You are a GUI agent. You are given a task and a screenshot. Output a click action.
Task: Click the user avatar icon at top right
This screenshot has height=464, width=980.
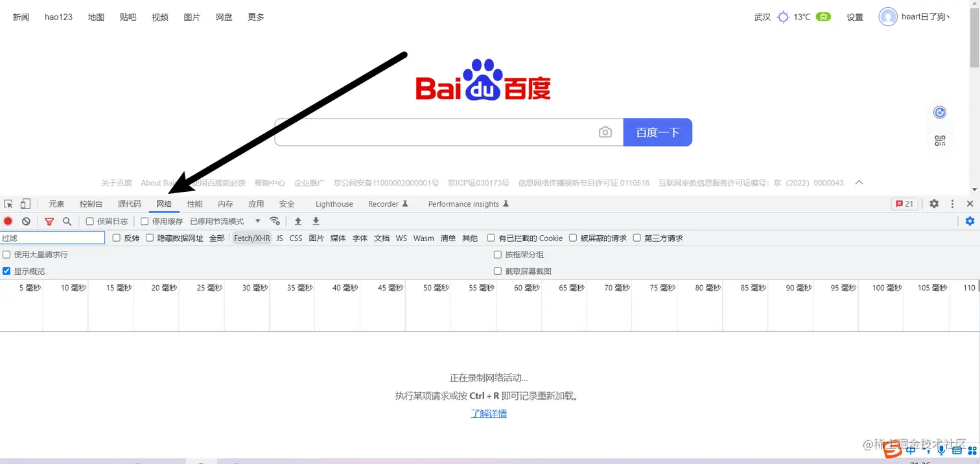point(888,17)
